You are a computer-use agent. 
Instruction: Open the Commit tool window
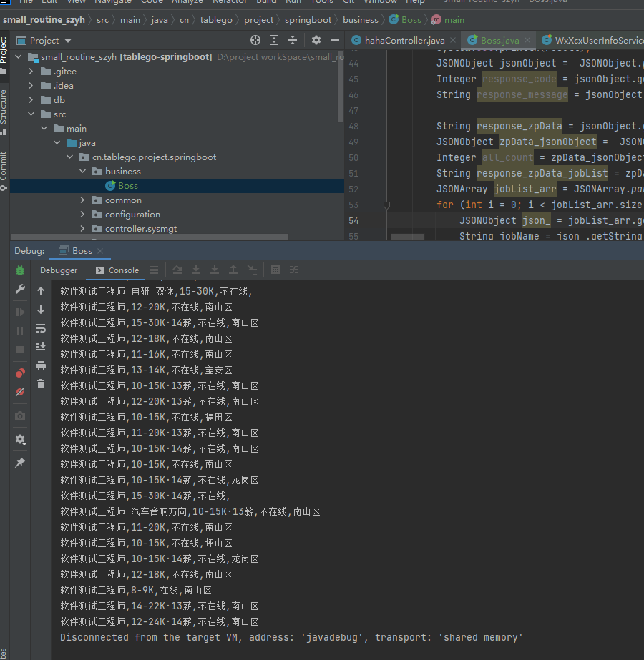4,170
